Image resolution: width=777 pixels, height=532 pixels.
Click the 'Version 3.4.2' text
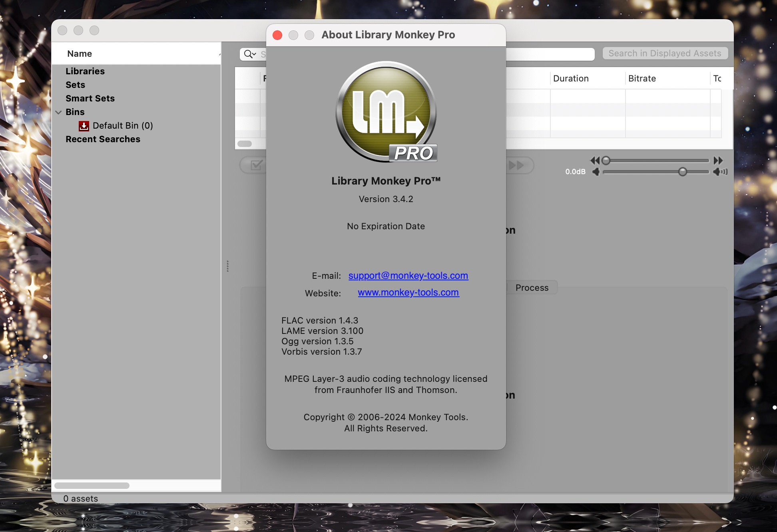point(386,199)
